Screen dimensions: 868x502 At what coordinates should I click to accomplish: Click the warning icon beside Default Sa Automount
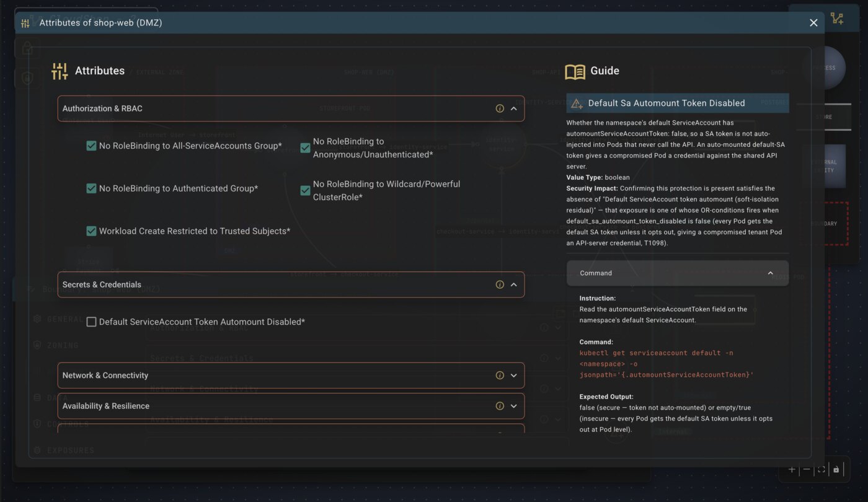coord(577,103)
